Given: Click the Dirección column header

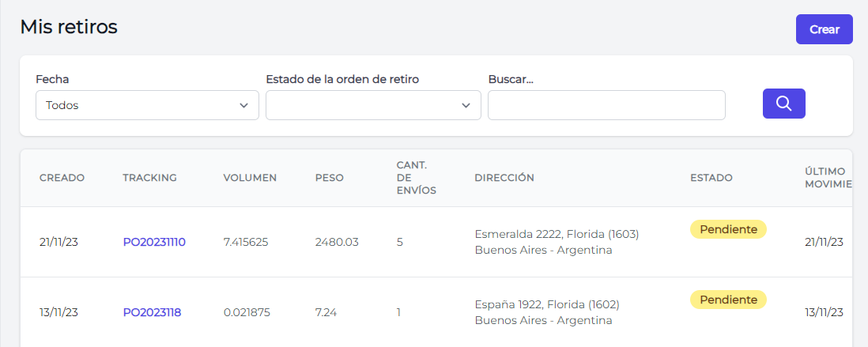Looking at the screenshot, I should (504, 178).
